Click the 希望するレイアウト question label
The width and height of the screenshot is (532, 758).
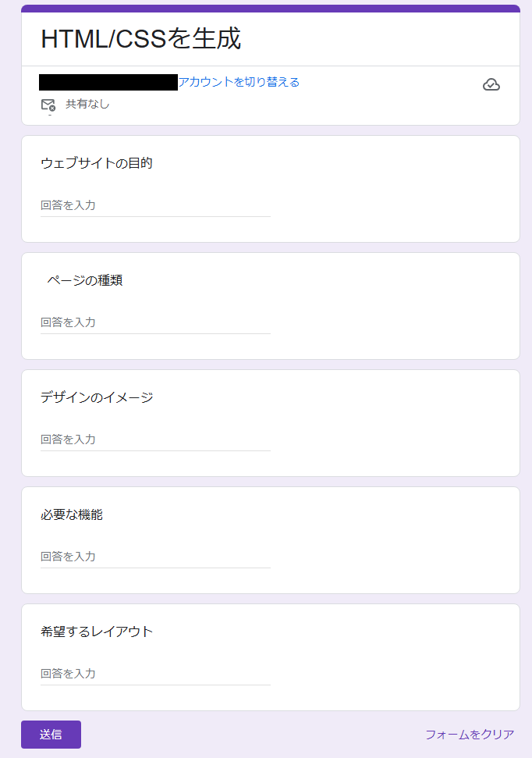(x=97, y=632)
